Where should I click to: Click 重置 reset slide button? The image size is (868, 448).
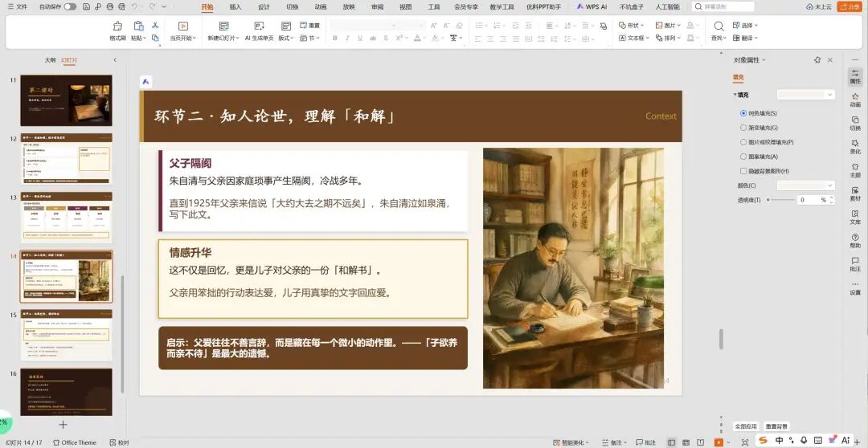click(310, 26)
